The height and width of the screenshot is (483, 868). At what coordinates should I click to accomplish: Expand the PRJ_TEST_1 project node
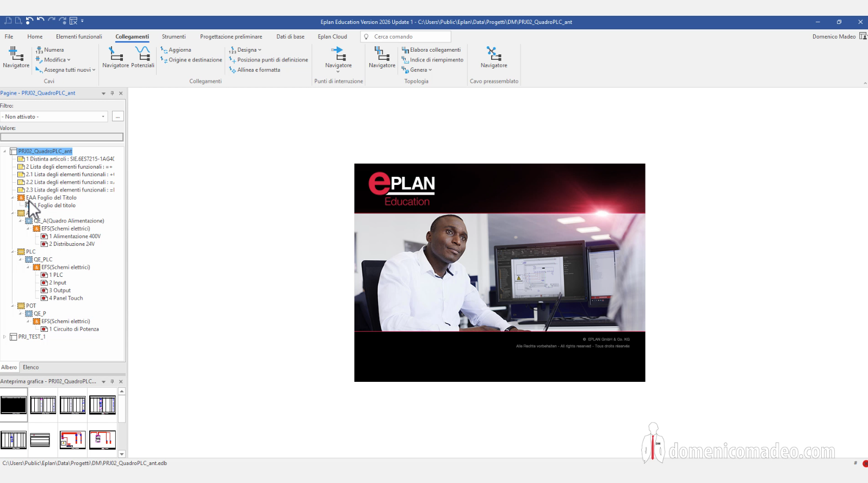(5, 337)
